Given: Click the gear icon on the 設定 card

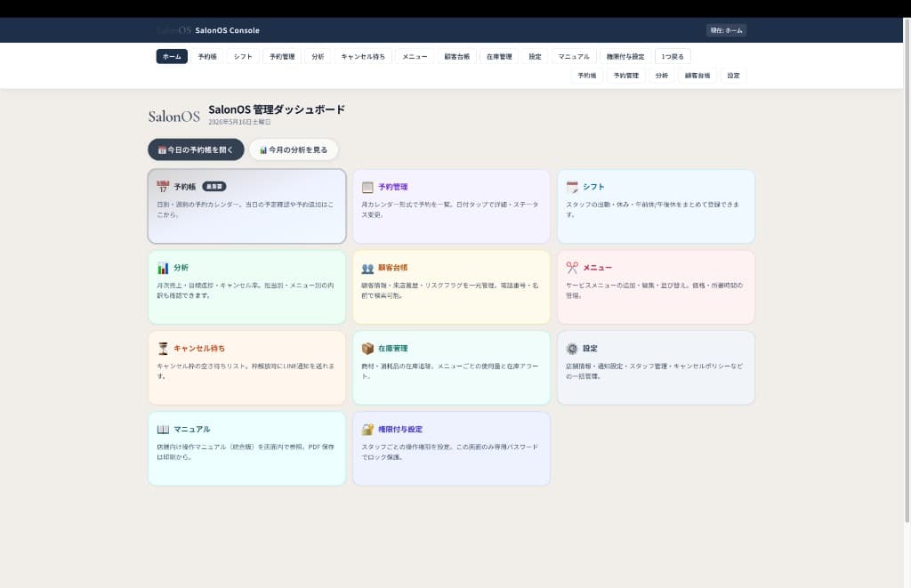Looking at the screenshot, I should (572, 348).
